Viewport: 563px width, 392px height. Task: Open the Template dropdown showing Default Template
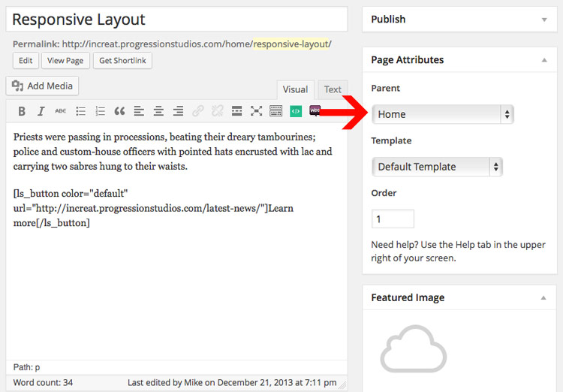[x=437, y=167]
